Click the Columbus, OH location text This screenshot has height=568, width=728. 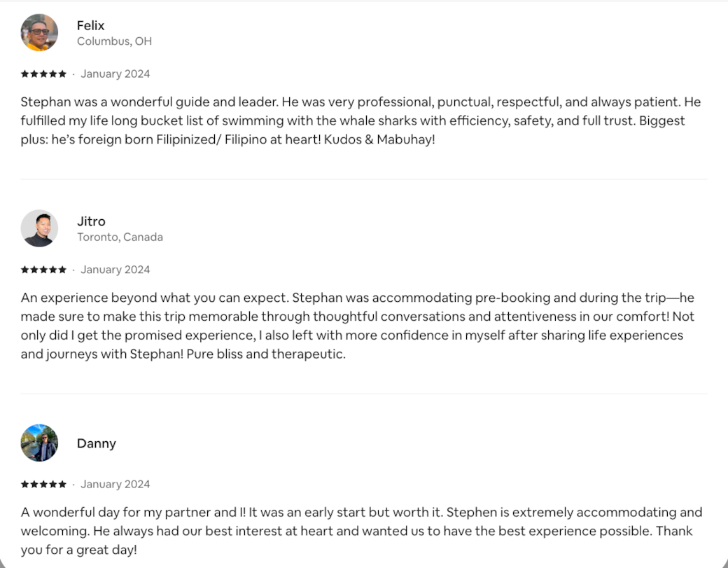tap(114, 41)
